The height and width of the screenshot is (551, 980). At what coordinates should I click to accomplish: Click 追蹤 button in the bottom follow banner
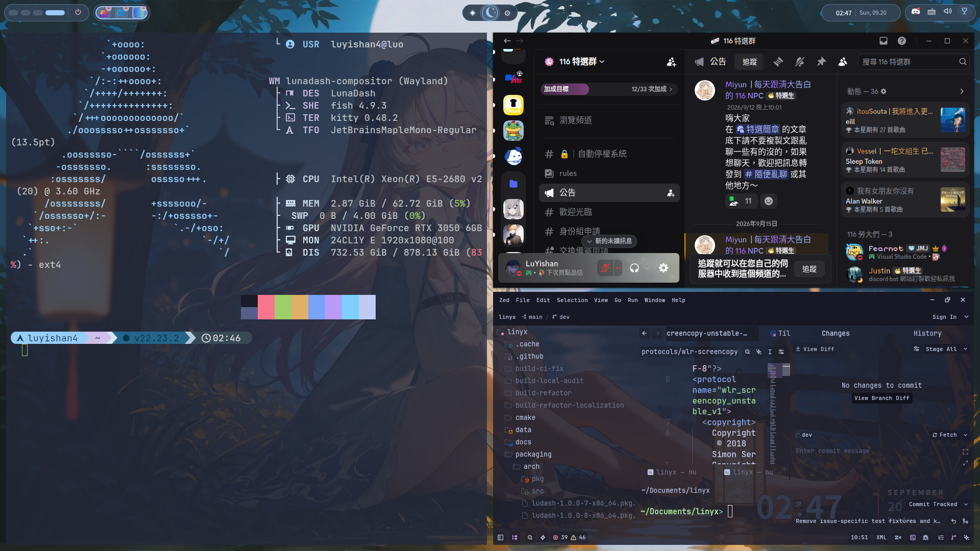pyautogui.click(x=809, y=269)
